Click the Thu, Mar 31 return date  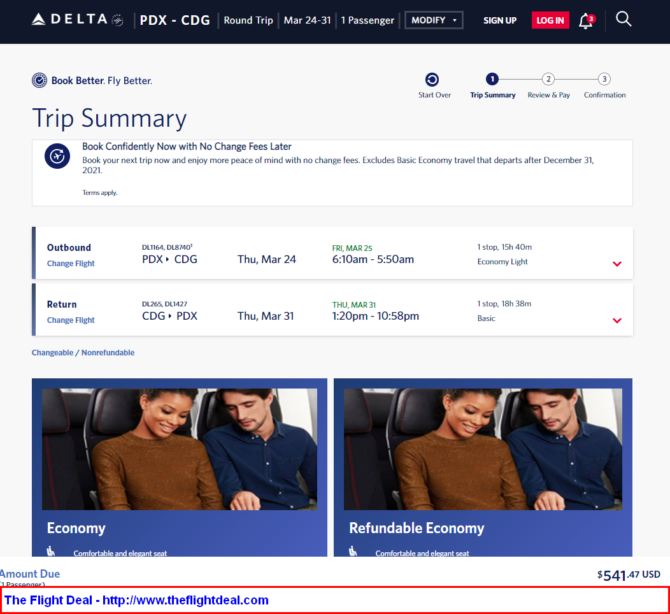266,316
